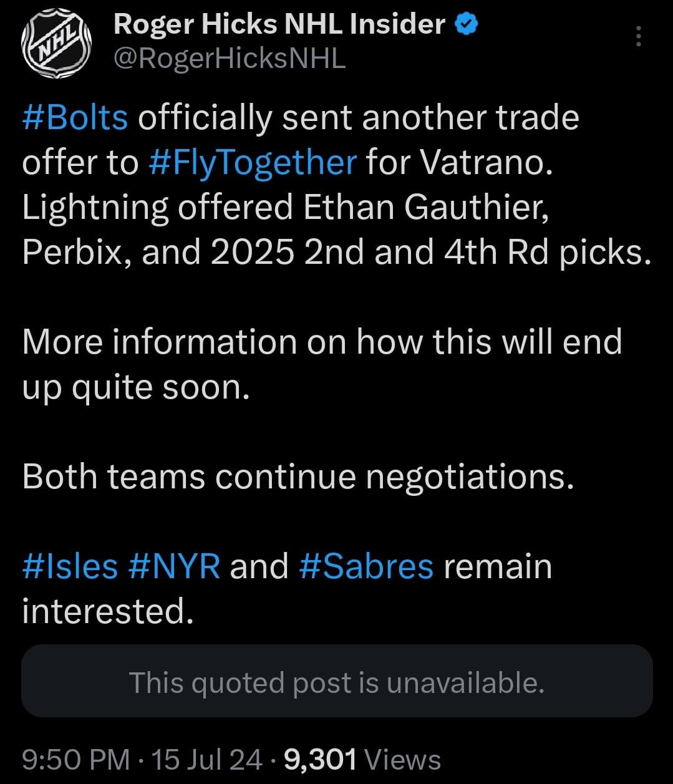Viewport: 673px width, 784px height.
Task: Click the blue verified checkmark badge
Action: (x=467, y=25)
